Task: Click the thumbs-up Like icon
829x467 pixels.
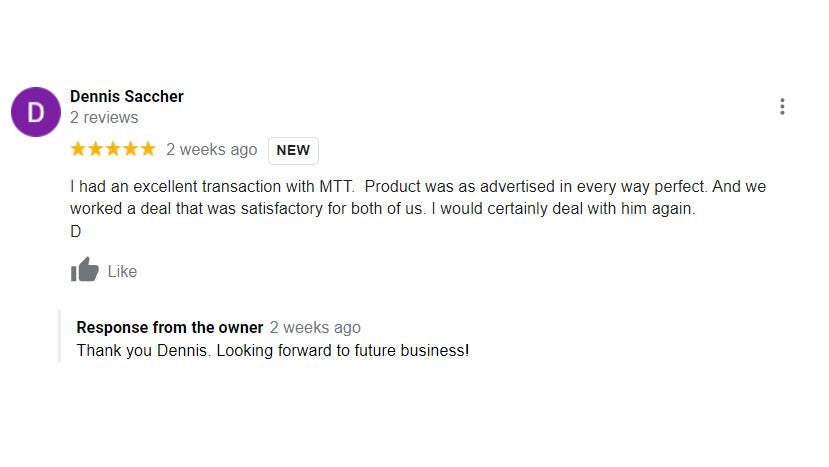Action: (85, 270)
